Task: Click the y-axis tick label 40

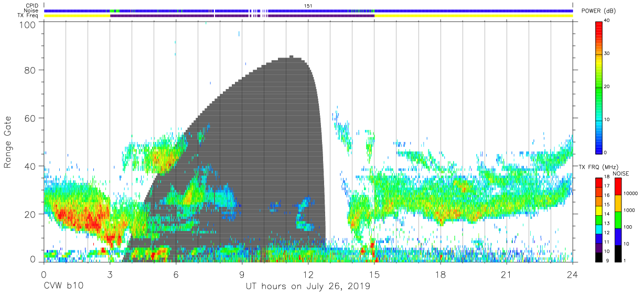Action: (x=31, y=166)
